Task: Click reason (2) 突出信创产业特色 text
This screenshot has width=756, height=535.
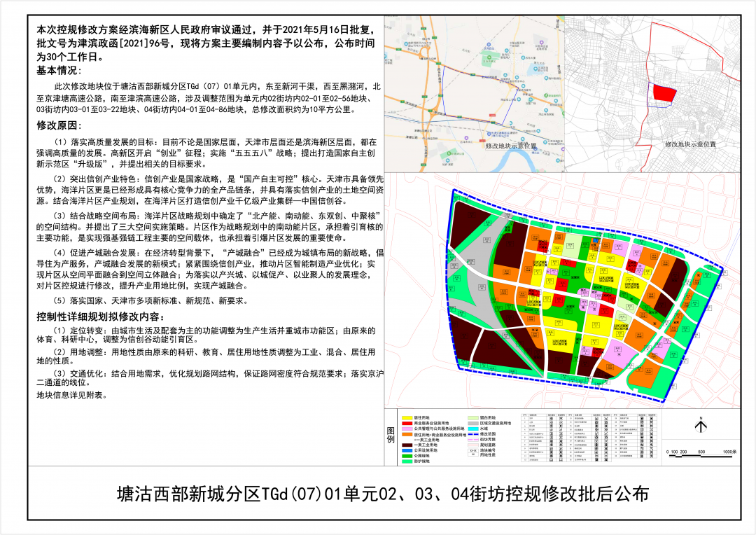Action: (210, 190)
